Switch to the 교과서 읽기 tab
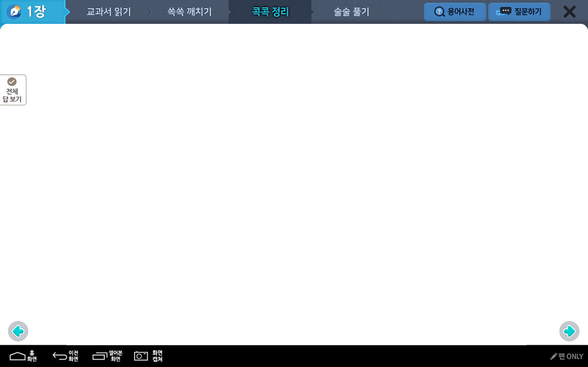 (109, 12)
